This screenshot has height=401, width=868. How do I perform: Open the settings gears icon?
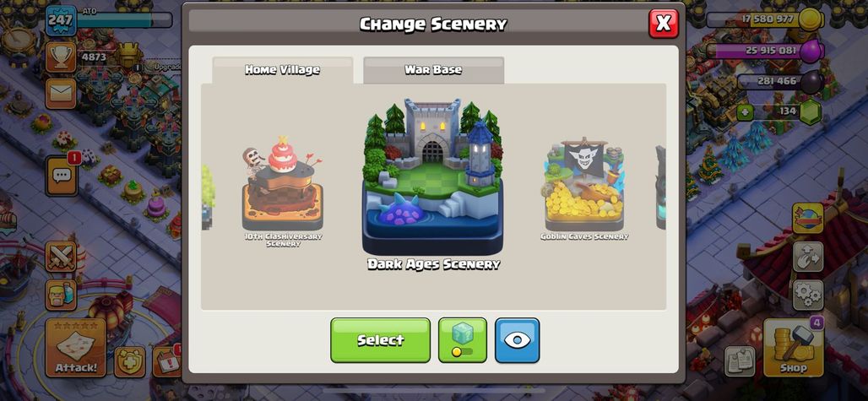click(808, 295)
